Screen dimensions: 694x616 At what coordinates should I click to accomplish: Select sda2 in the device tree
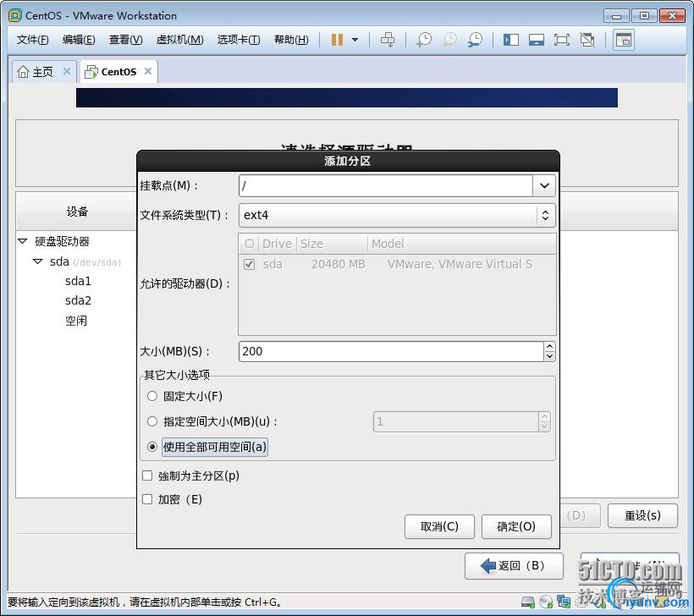78,300
